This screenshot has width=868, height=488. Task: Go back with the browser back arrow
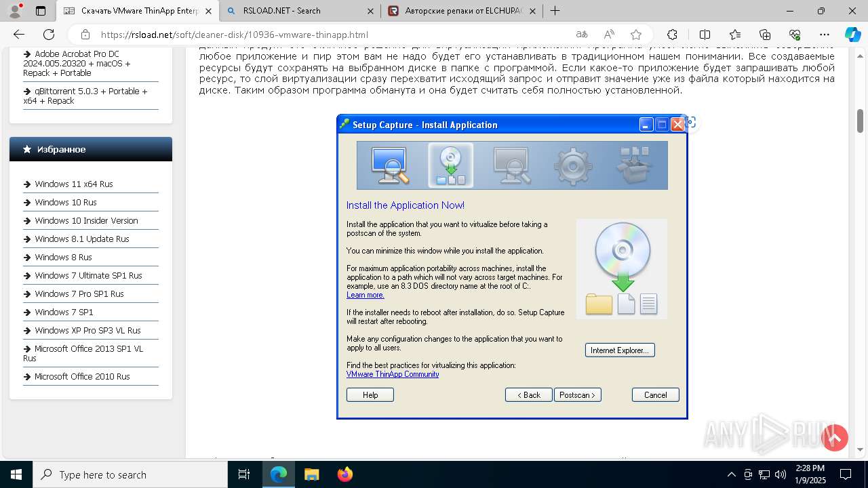click(x=19, y=35)
